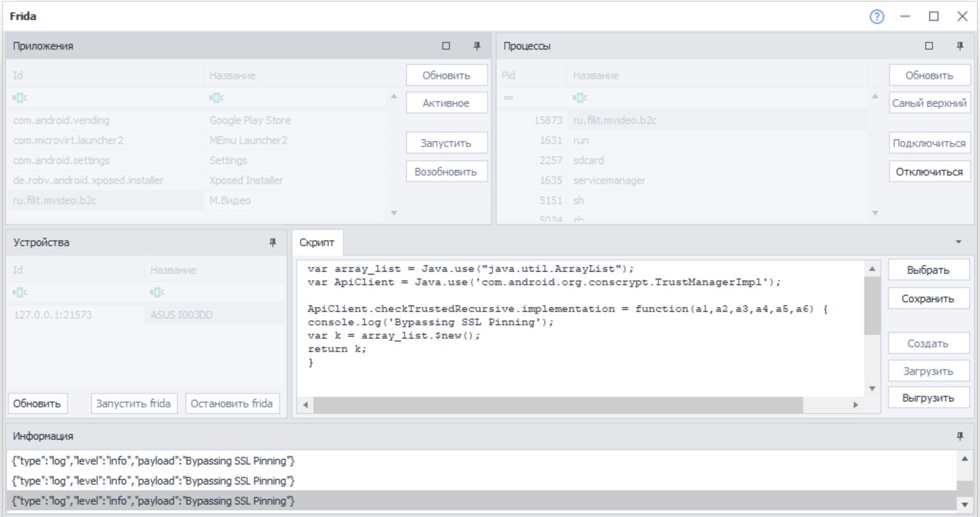
Task: Click the Создать script button
Action: (x=928, y=343)
